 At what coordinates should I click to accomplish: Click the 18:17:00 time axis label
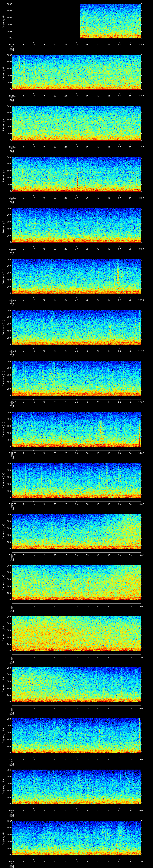tap(12, 708)
